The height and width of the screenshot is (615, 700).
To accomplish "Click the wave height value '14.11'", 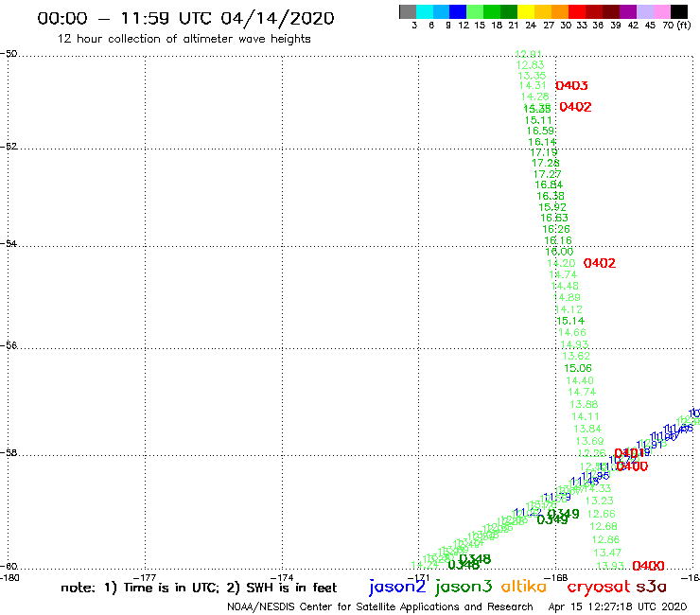I will [x=586, y=416].
